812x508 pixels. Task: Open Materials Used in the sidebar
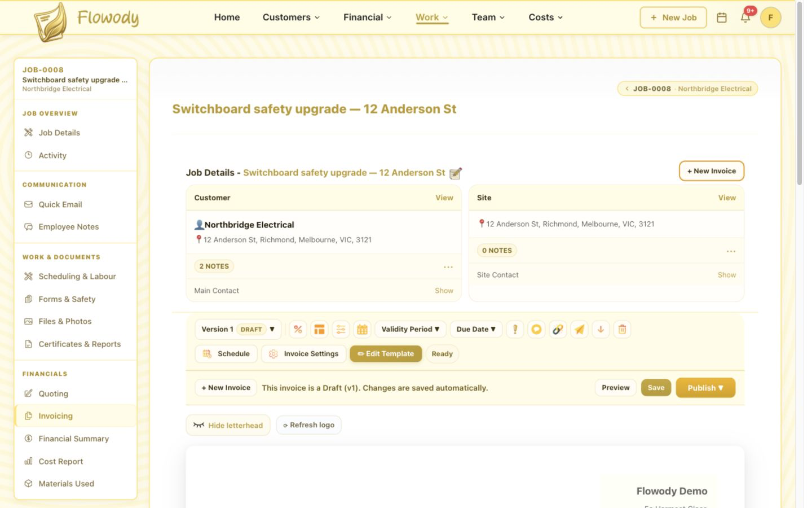click(x=76, y=484)
